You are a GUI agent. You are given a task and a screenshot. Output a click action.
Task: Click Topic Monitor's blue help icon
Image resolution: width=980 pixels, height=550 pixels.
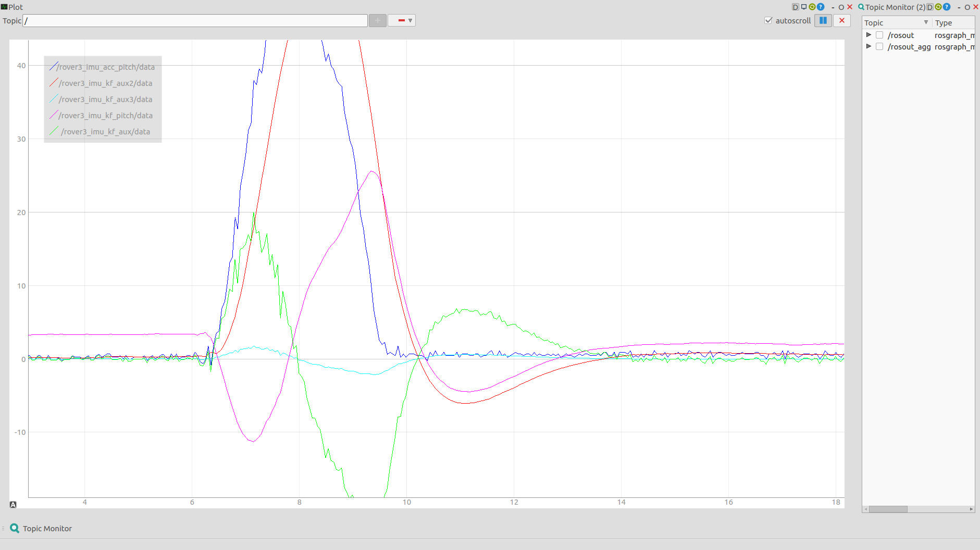point(947,7)
